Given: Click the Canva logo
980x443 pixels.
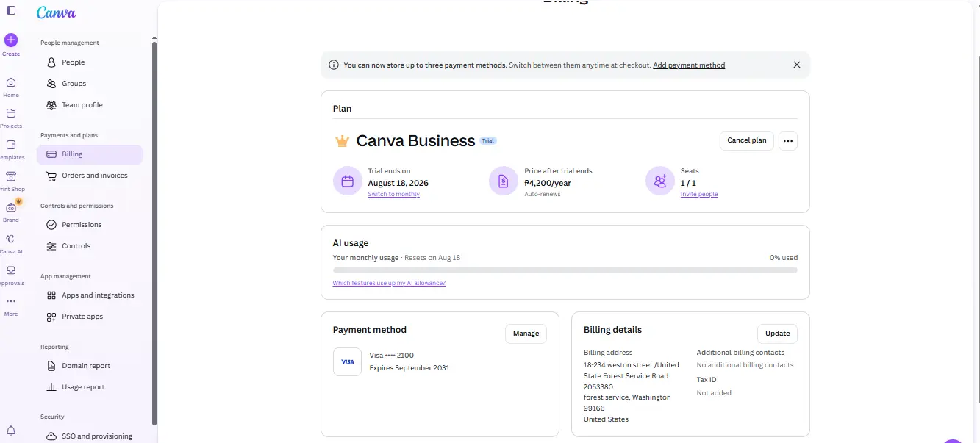Looking at the screenshot, I should (56, 12).
